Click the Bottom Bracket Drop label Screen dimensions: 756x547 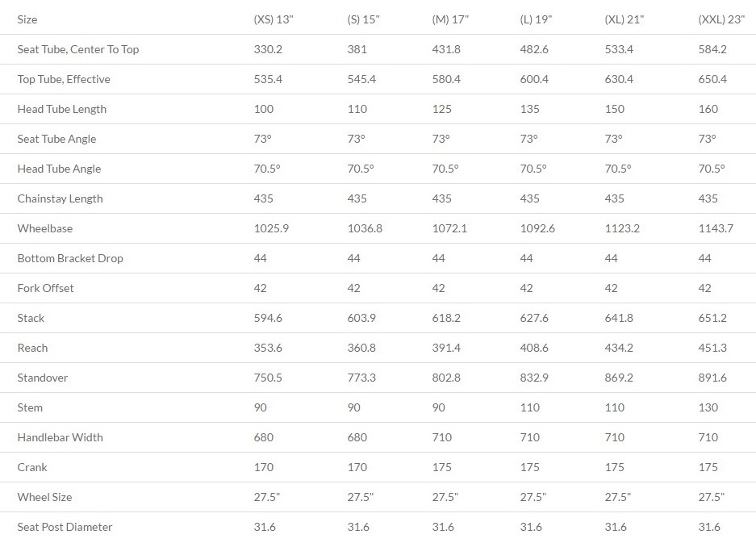coord(70,258)
